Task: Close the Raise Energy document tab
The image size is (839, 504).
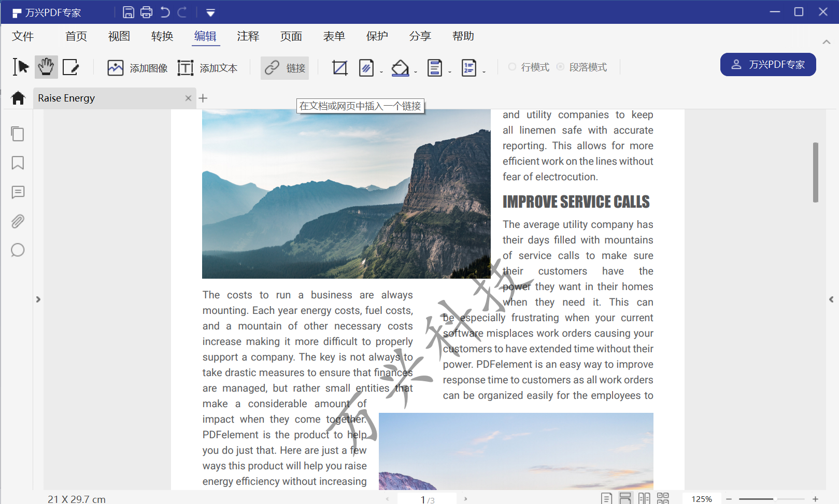Action: pyautogui.click(x=188, y=98)
